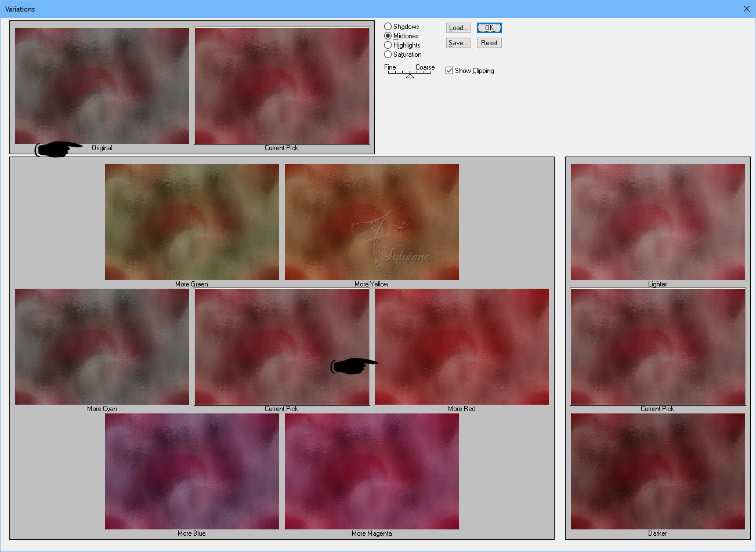The height and width of the screenshot is (552, 756).
Task: Click the Current Pick thumbnail between Lighter and Darker
Action: (x=658, y=347)
